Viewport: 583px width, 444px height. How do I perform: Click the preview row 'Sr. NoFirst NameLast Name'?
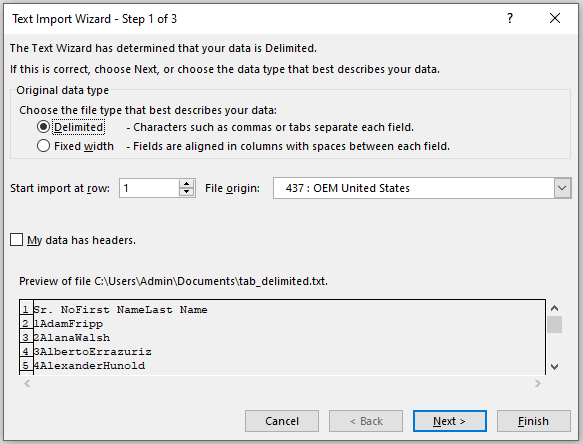coord(120,310)
